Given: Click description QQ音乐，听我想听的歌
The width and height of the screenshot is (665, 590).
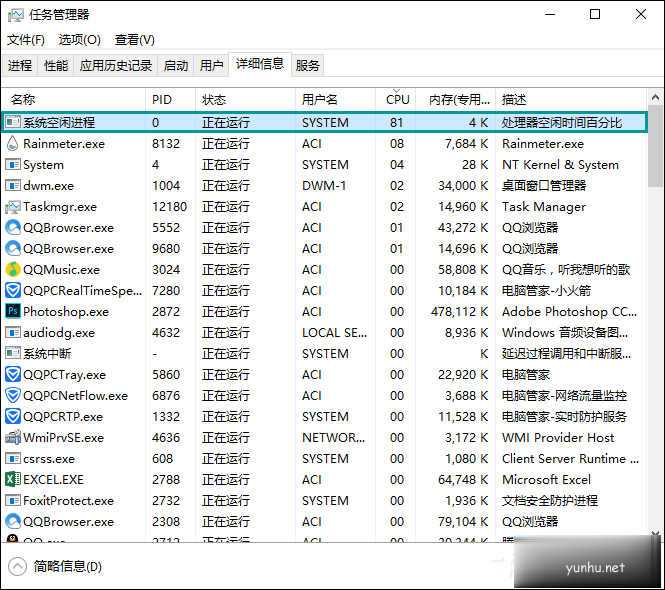Looking at the screenshot, I should [x=566, y=270].
